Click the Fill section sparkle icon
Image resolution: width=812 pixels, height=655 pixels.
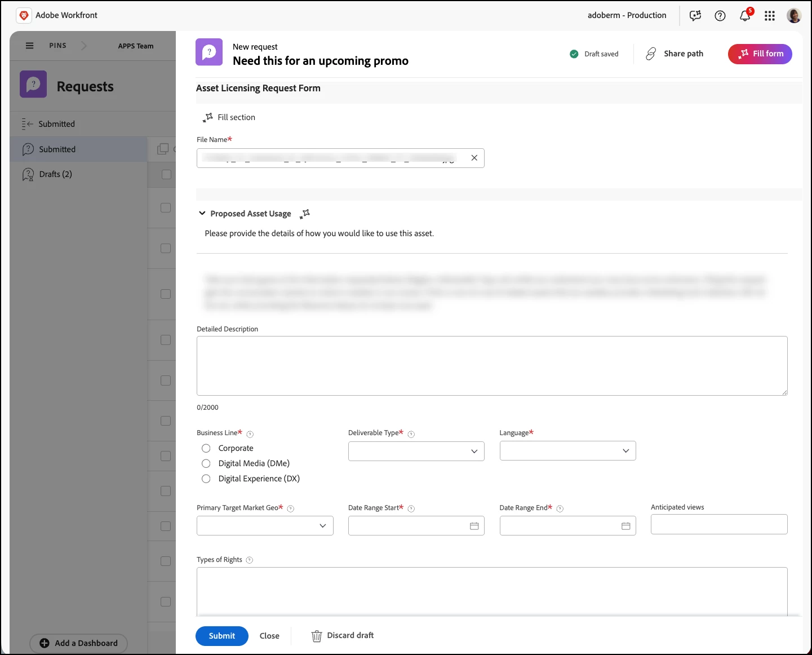pyautogui.click(x=208, y=117)
